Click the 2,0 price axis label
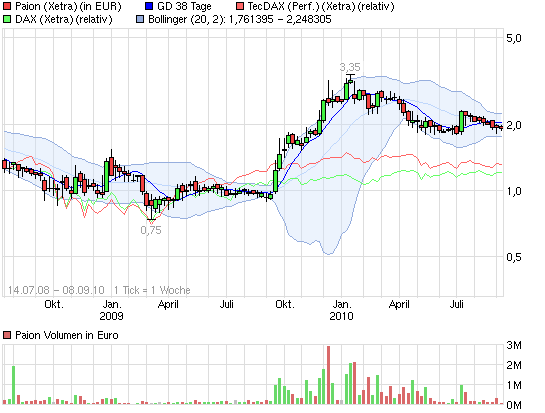 coord(514,125)
